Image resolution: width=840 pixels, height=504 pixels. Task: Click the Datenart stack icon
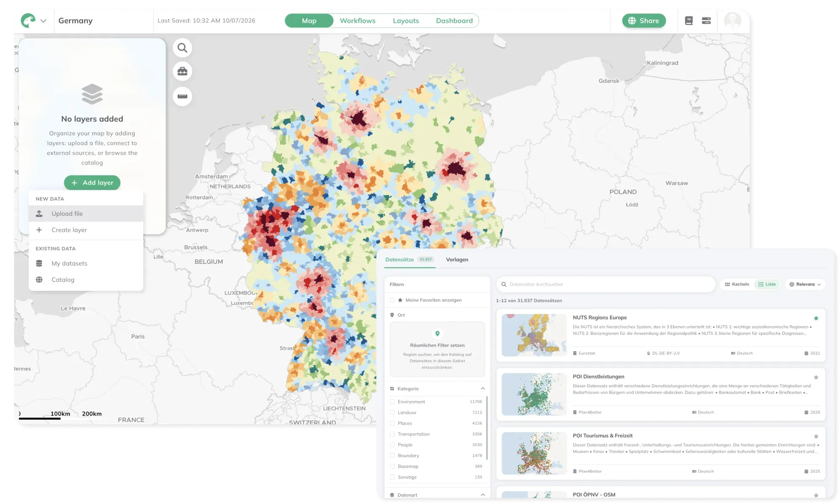(x=392, y=495)
